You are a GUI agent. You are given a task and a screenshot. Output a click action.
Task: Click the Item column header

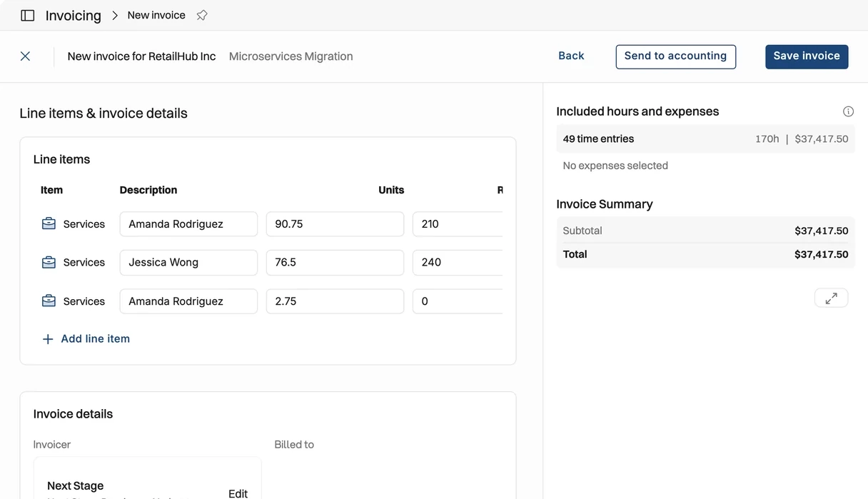click(51, 190)
